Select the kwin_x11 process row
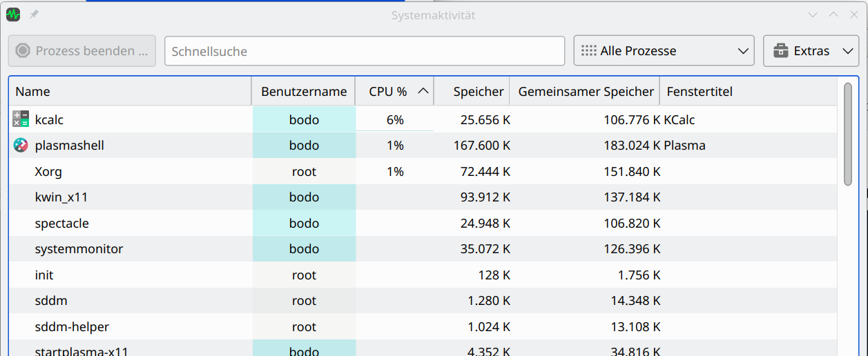Viewport: 868px width, 356px height. click(424, 197)
